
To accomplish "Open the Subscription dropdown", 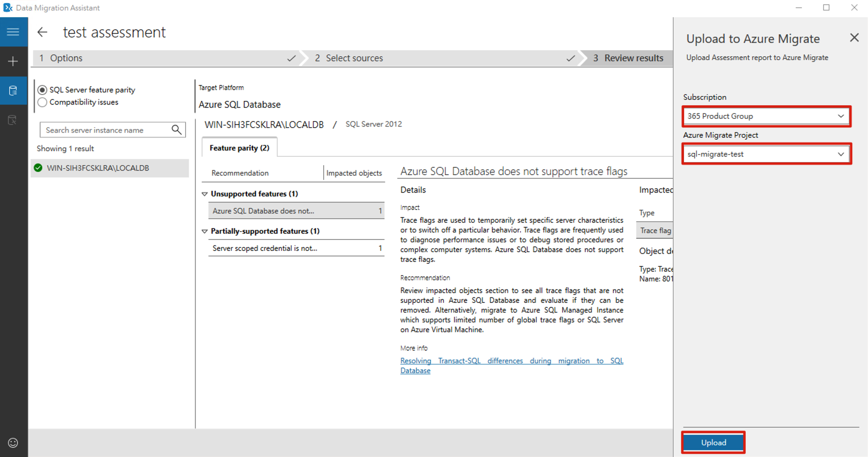I will pyautogui.click(x=766, y=116).
